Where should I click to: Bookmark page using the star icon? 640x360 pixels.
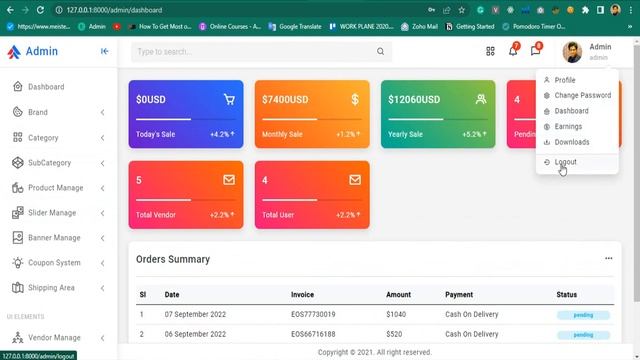462,10
